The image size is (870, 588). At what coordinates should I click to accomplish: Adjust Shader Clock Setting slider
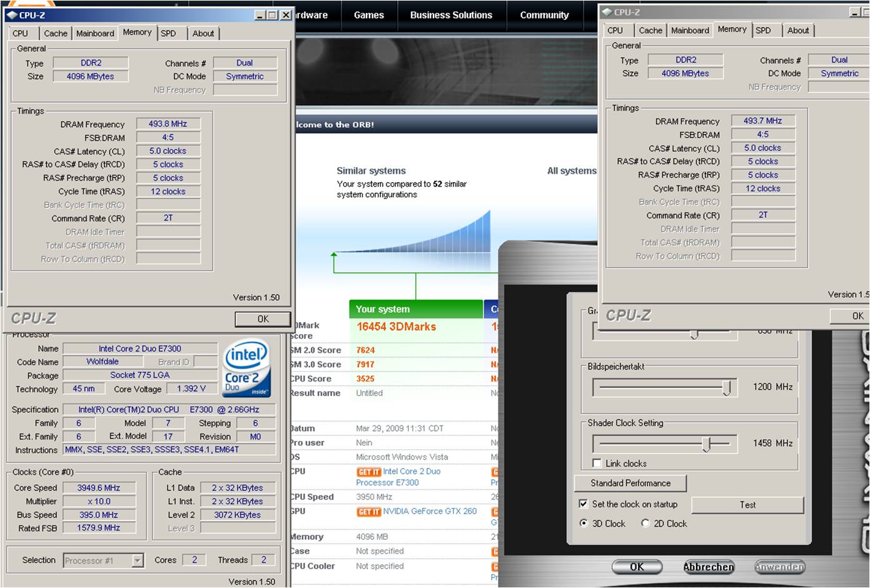point(707,444)
